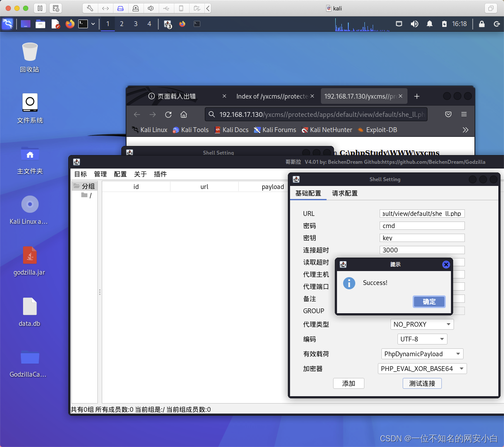Viewport: 504px width, 447px height.
Task: Click the Firefox back arrow
Action: (x=137, y=114)
